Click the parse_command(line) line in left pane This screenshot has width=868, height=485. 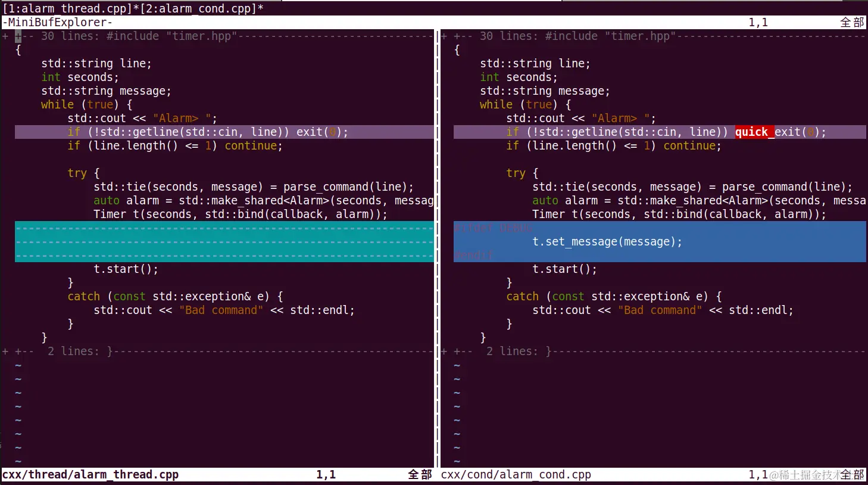tap(254, 186)
